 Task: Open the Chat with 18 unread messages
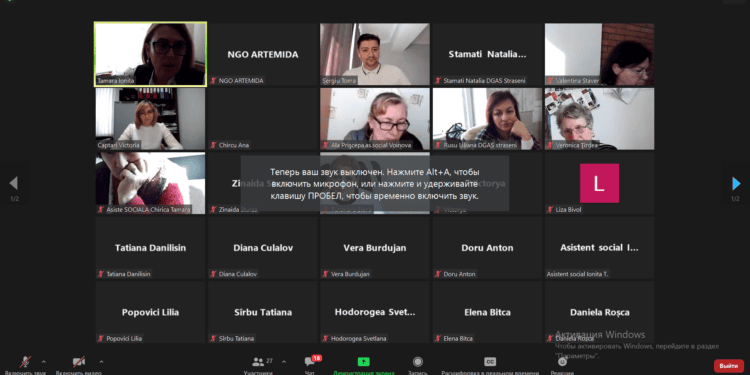(x=310, y=362)
